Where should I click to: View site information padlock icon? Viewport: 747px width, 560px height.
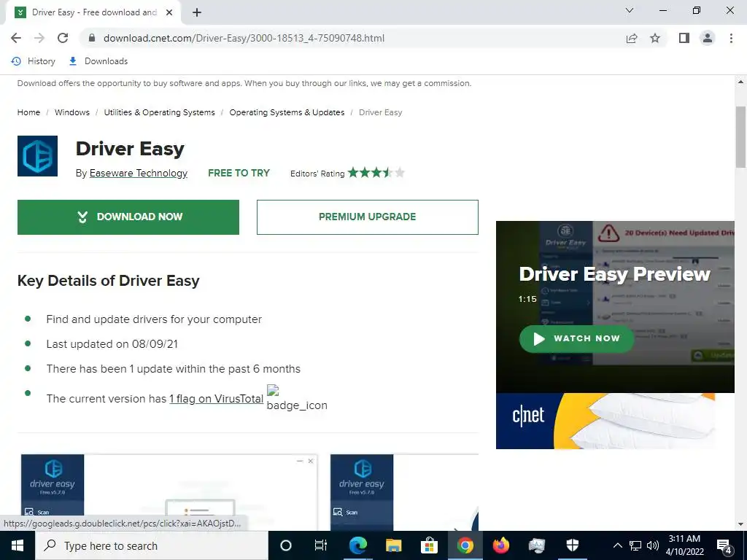click(92, 38)
